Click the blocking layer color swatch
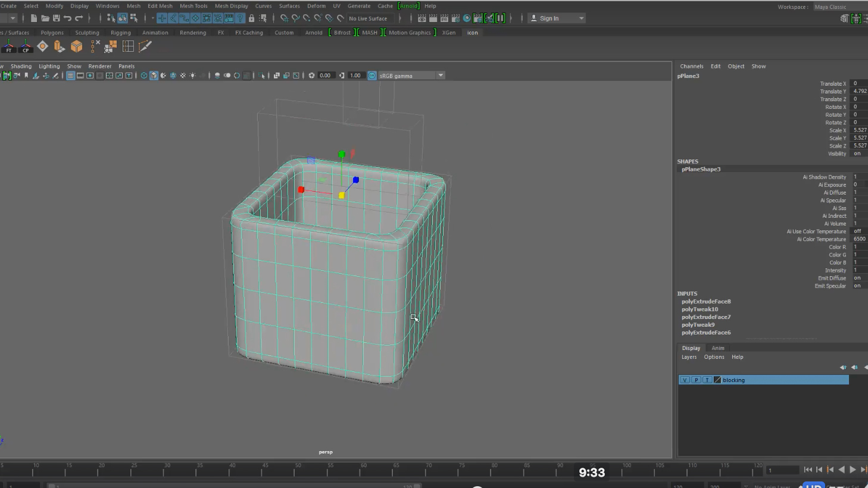This screenshot has width=868, height=488. coord(717,380)
